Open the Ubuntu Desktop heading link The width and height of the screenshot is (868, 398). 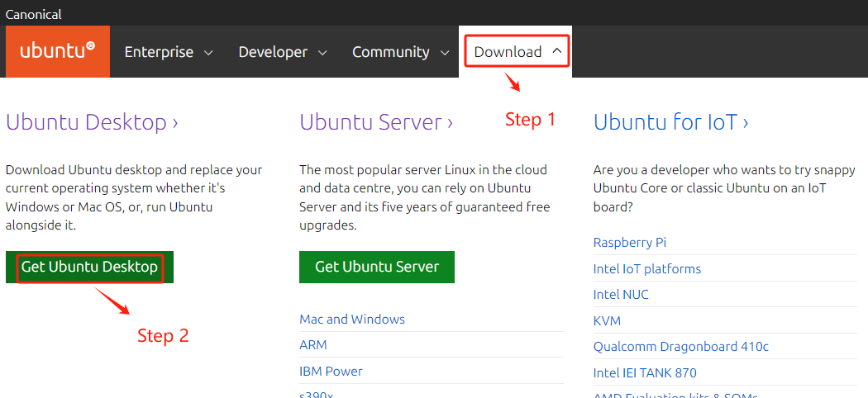[x=92, y=121]
